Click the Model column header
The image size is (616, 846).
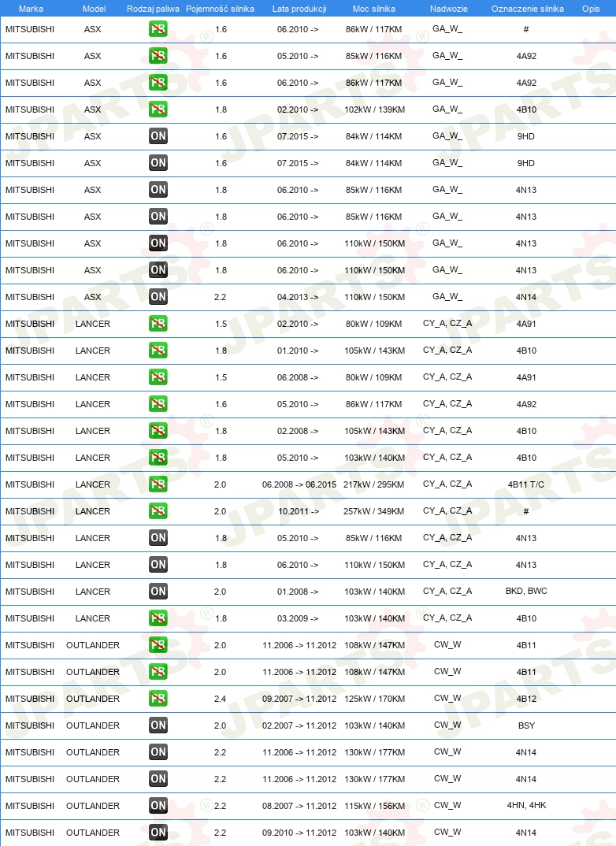point(94,9)
